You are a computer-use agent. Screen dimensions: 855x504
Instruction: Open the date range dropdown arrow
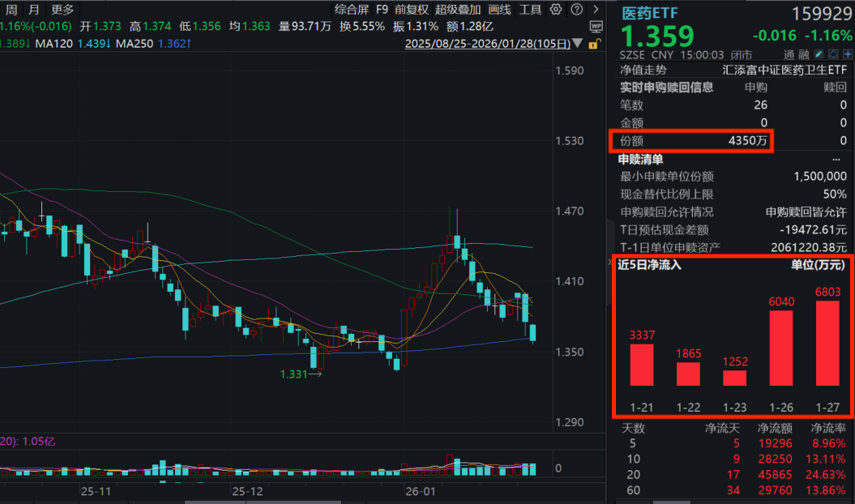pyautogui.click(x=577, y=44)
